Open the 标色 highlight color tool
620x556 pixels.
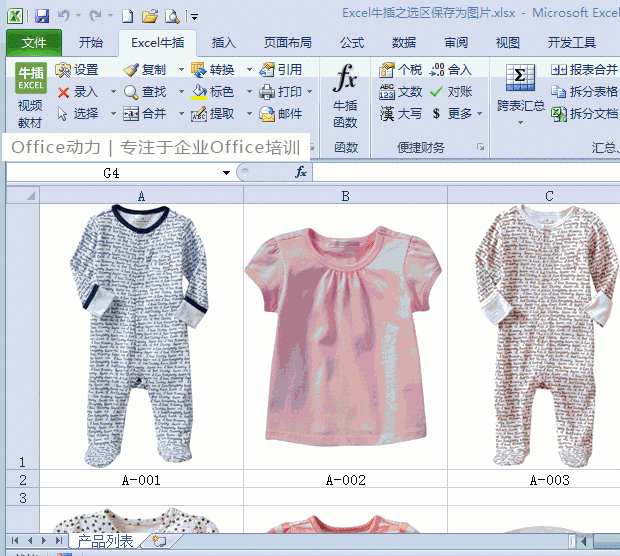point(213,92)
